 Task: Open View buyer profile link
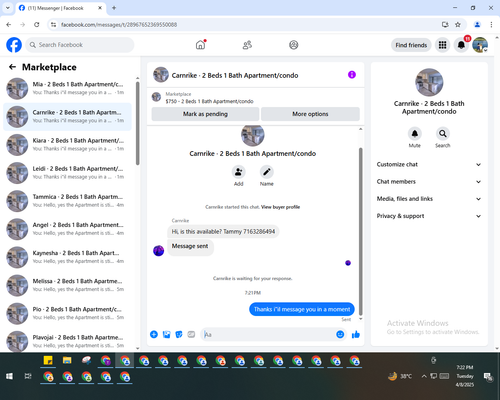pyautogui.click(x=280, y=207)
